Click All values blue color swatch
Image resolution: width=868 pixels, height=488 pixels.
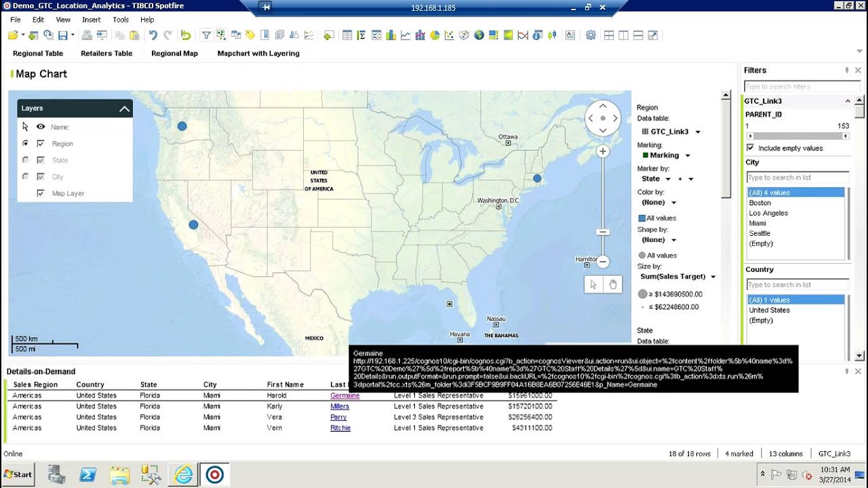[642, 218]
